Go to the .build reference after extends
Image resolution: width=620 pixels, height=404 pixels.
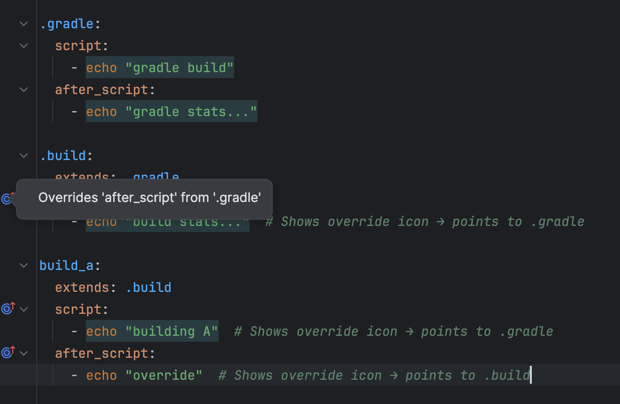tap(148, 287)
